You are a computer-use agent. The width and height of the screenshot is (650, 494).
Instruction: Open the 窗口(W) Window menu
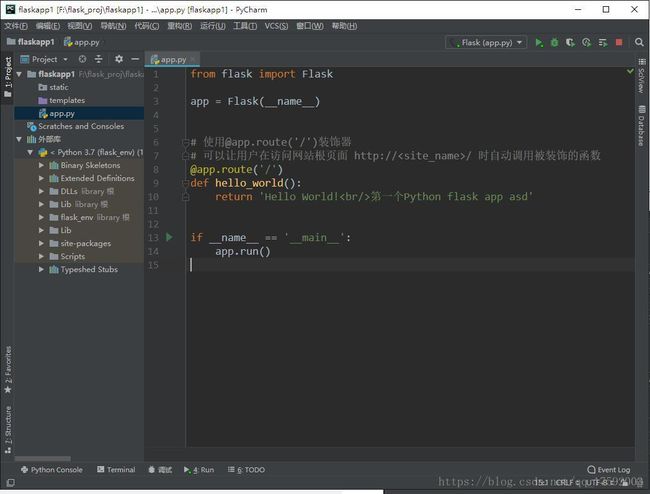tap(310, 26)
